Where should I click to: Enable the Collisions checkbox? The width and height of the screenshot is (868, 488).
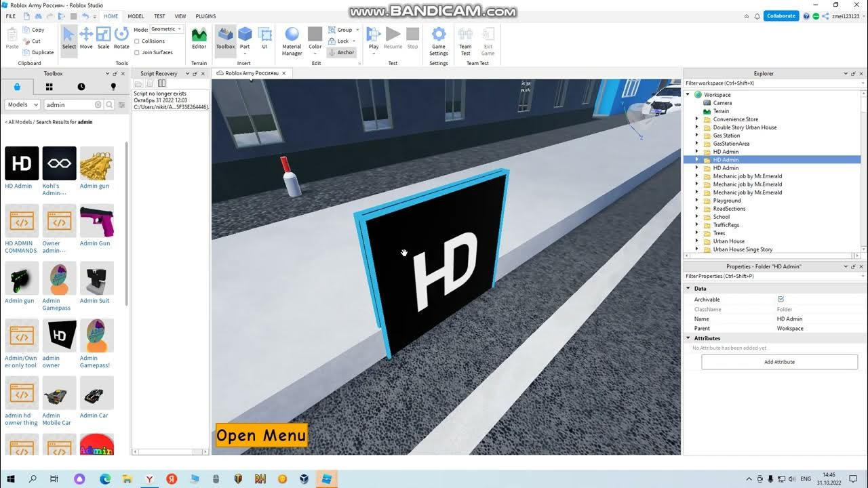tap(137, 41)
